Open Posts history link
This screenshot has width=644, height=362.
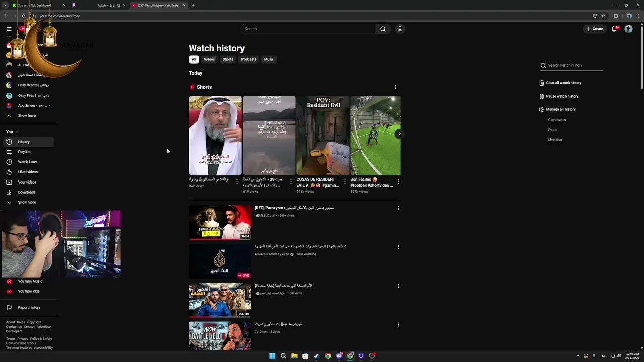[553, 130]
